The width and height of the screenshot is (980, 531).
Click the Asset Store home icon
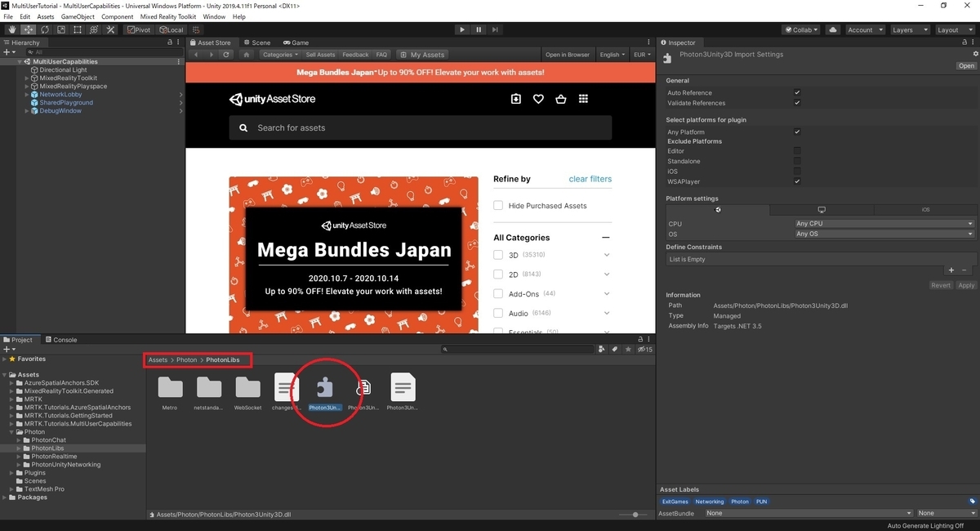(247, 55)
